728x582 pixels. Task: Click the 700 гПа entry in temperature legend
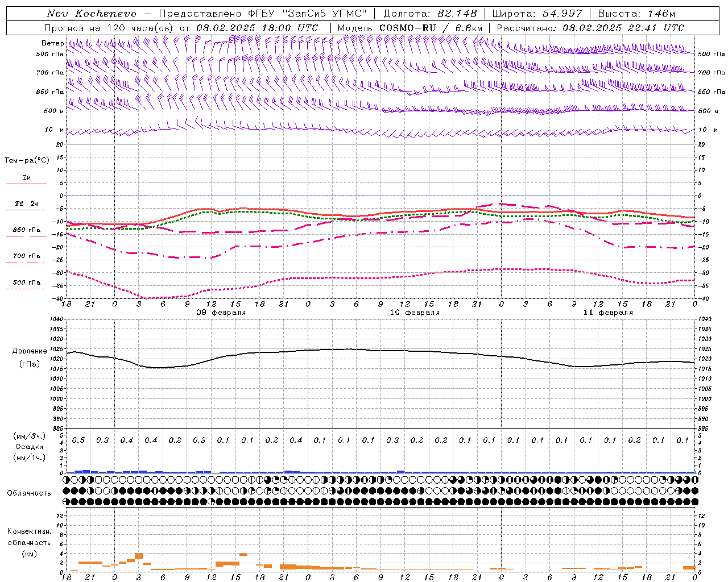click(27, 256)
